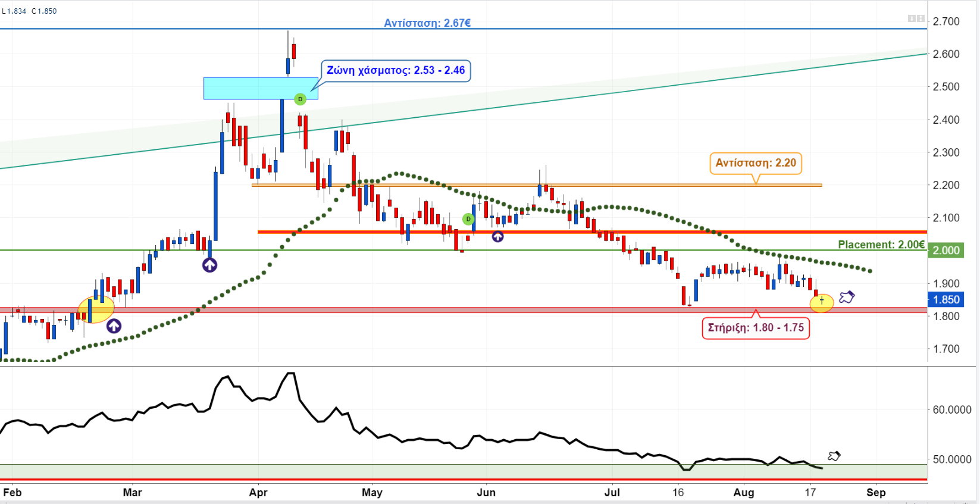Click the left gray arrow icon at top right

click(x=912, y=18)
